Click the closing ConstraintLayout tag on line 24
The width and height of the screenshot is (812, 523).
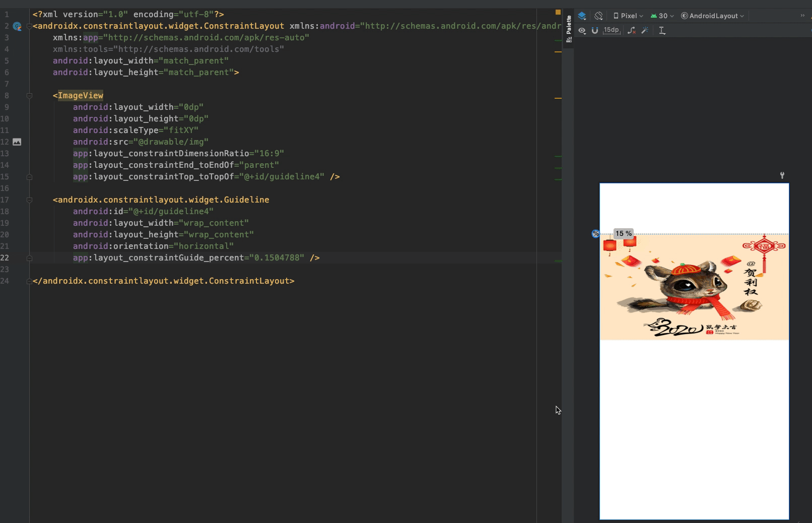point(164,281)
